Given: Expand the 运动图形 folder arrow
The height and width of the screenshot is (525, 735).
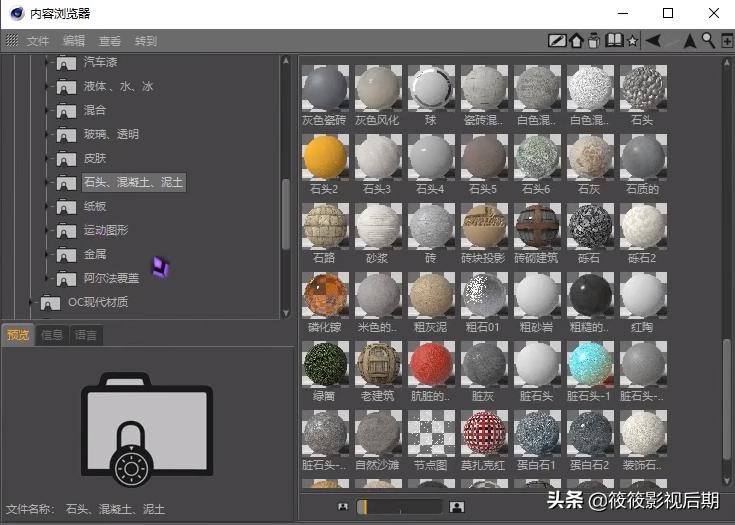Looking at the screenshot, I should (x=46, y=230).
